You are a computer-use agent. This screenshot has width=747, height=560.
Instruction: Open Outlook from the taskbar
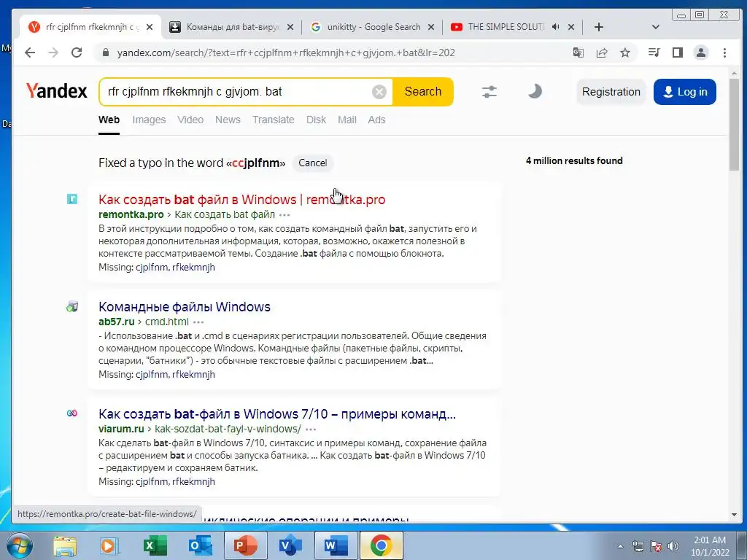[x=200, y=545]
